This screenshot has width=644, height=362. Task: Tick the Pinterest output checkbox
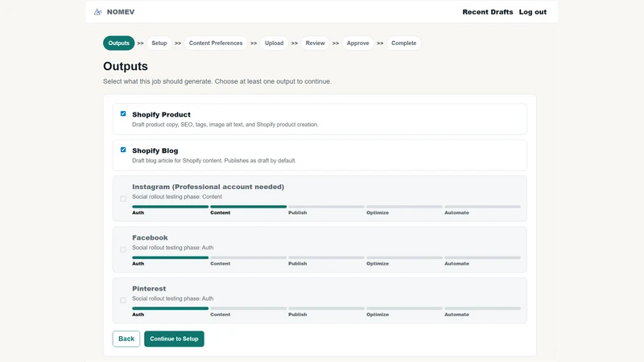(123, 300)
